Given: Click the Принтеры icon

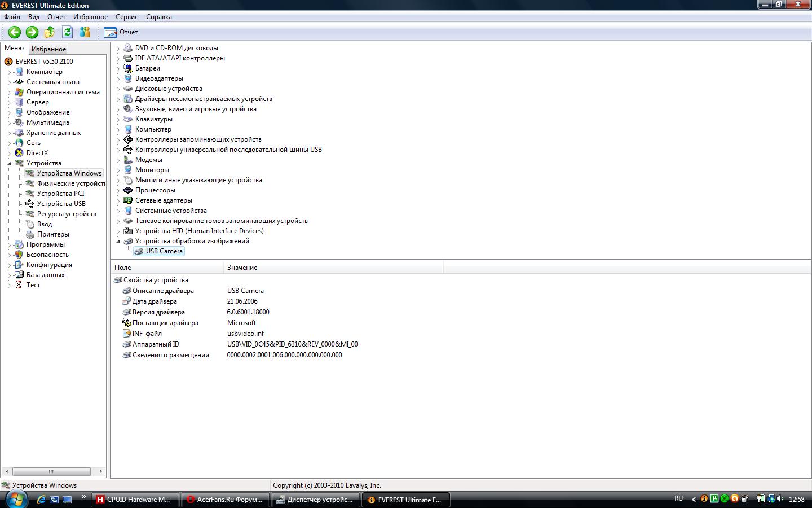Looking at the screenshot, I should click(30, 234).
